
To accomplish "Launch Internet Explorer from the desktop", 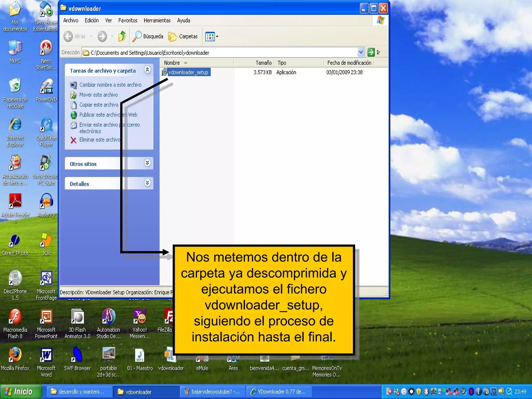I will pos(15,132).
